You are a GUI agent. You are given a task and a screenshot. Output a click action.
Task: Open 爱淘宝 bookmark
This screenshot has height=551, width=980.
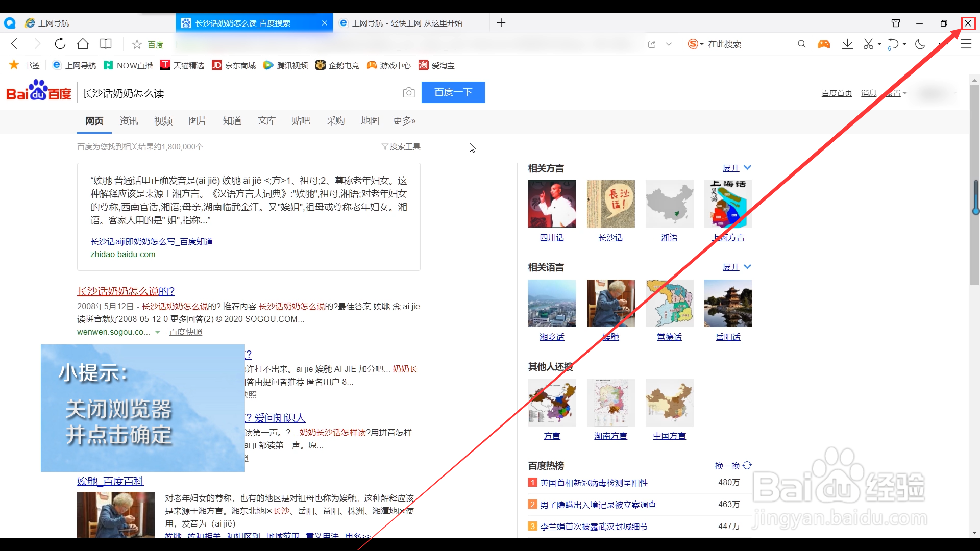[x=436, y=65]
